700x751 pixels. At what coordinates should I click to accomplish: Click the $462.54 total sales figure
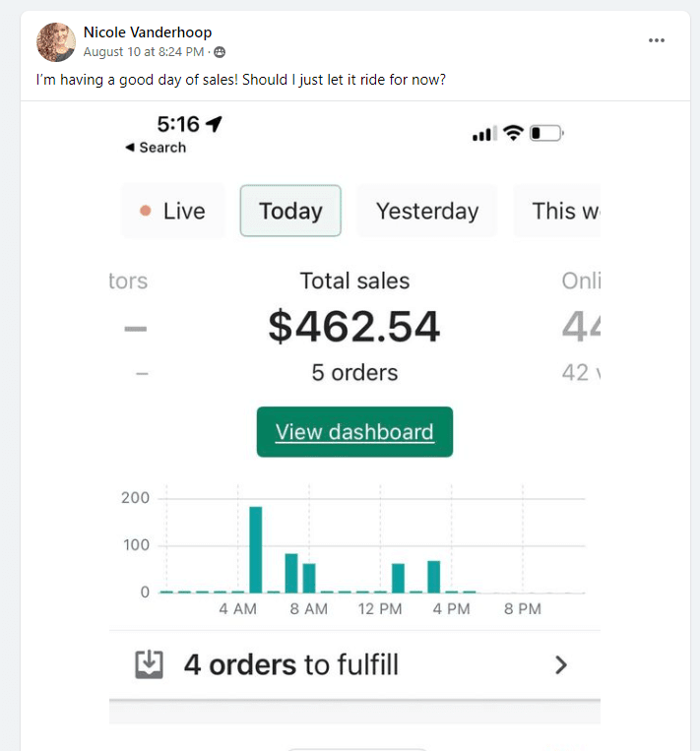pyautogui.click(x=353, y=327)
